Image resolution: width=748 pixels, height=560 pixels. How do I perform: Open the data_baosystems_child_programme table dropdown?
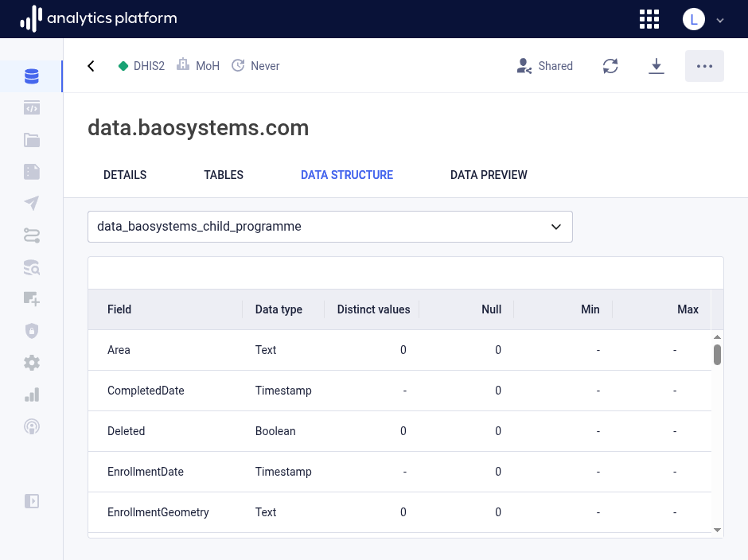click(x=330, y=227)
